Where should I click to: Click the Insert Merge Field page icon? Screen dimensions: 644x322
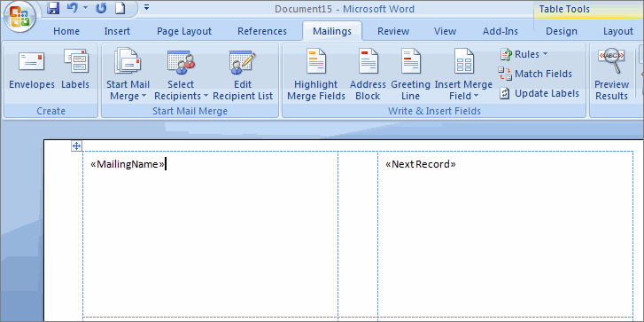pos(463,62)
